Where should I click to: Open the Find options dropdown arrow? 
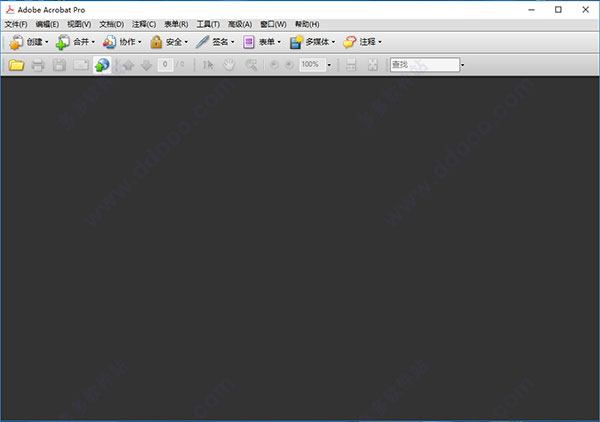pyautogui.click(x=462, y=65)
